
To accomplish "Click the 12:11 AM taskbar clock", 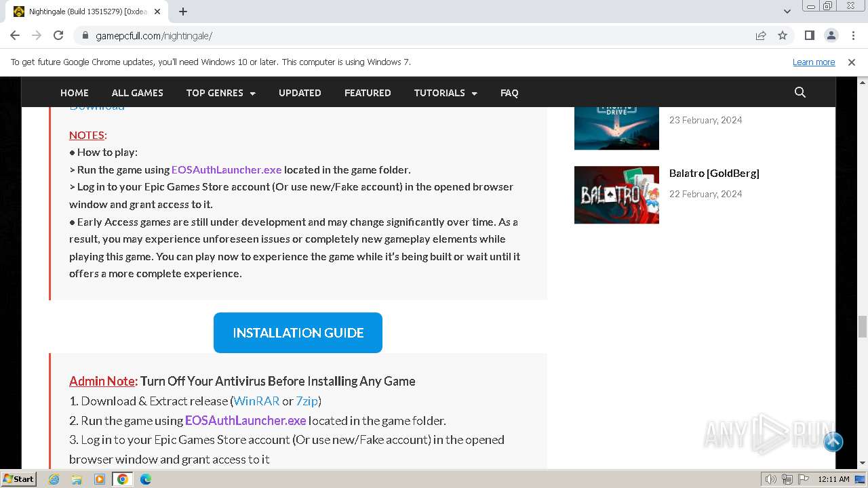I will 833,479.
